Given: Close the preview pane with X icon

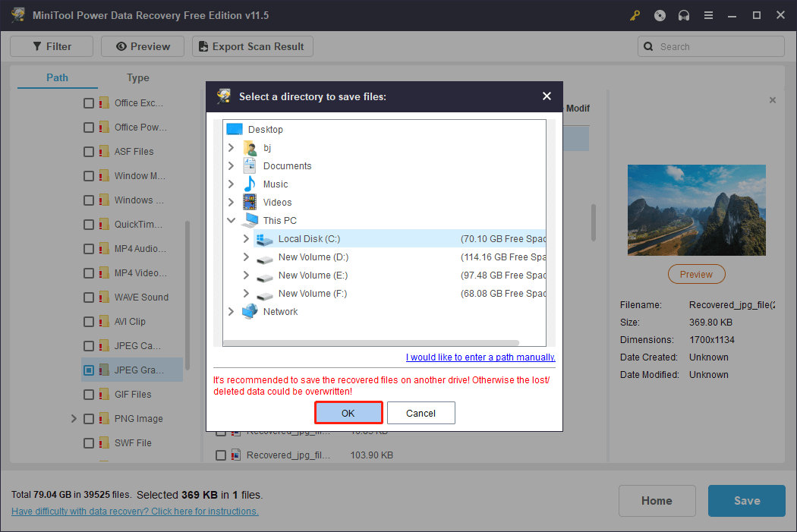Looking at the screenshot, I should point(773,100).
